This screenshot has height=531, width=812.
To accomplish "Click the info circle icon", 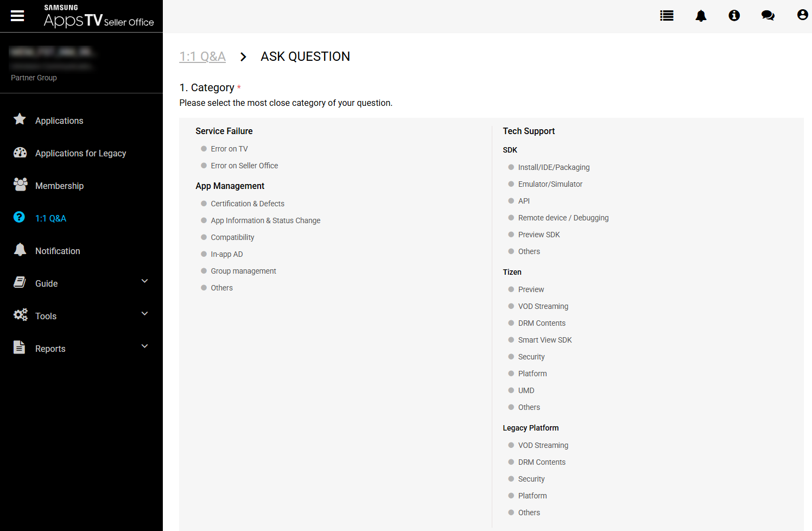I will (734, 16).
